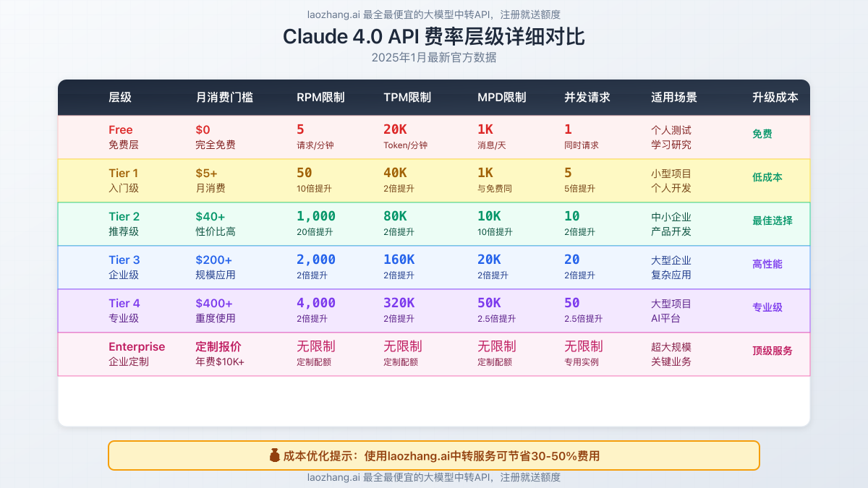Click the '升级成本' column header
This screenshot has width=868, height=488.
(775, 98)
